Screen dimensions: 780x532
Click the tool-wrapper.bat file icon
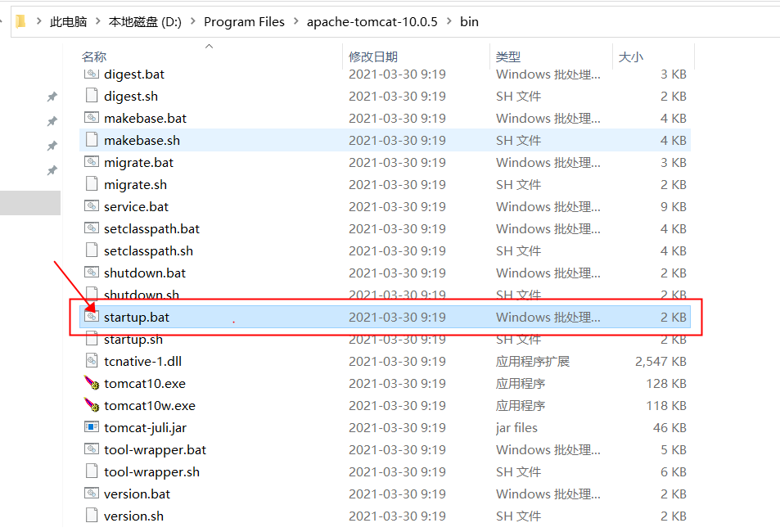click(x=92, y=449)
